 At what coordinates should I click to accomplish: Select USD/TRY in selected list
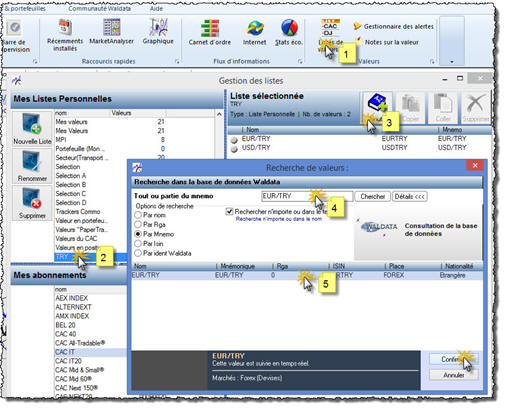(359, 148)
